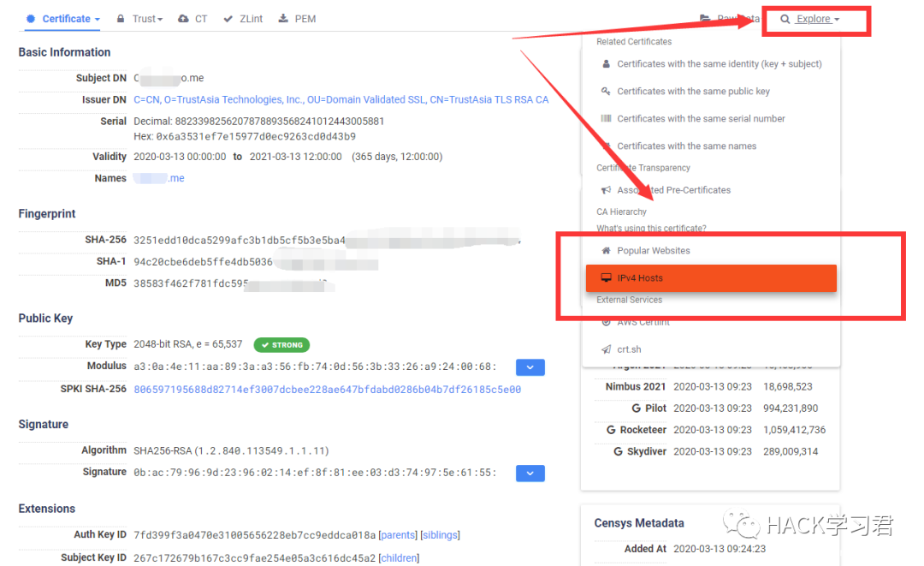Click the paper plane icon beside crt.sh
The width and height of the screenshot is (924, 566).
(606, 349)
